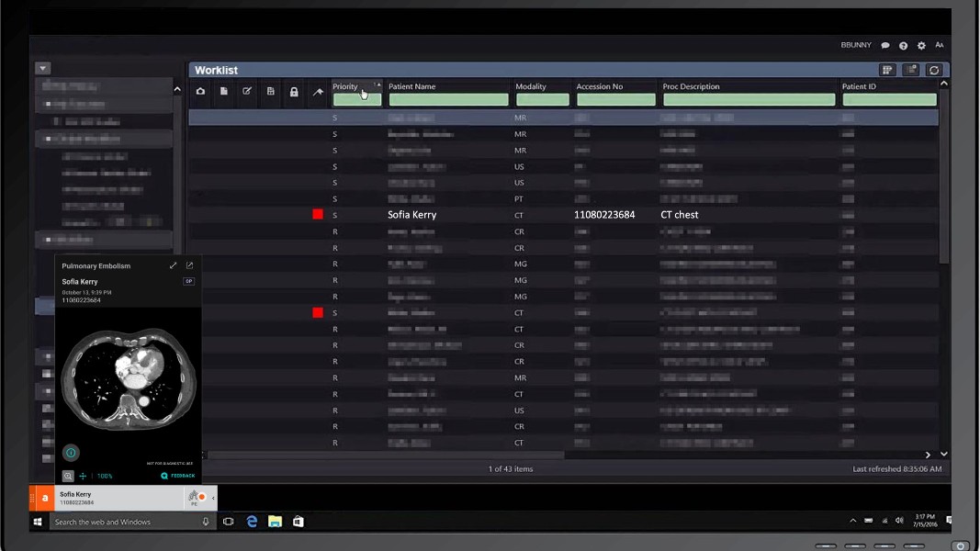
Task: Open the settings gear in top bar
Action: click(x=921, y=46)
